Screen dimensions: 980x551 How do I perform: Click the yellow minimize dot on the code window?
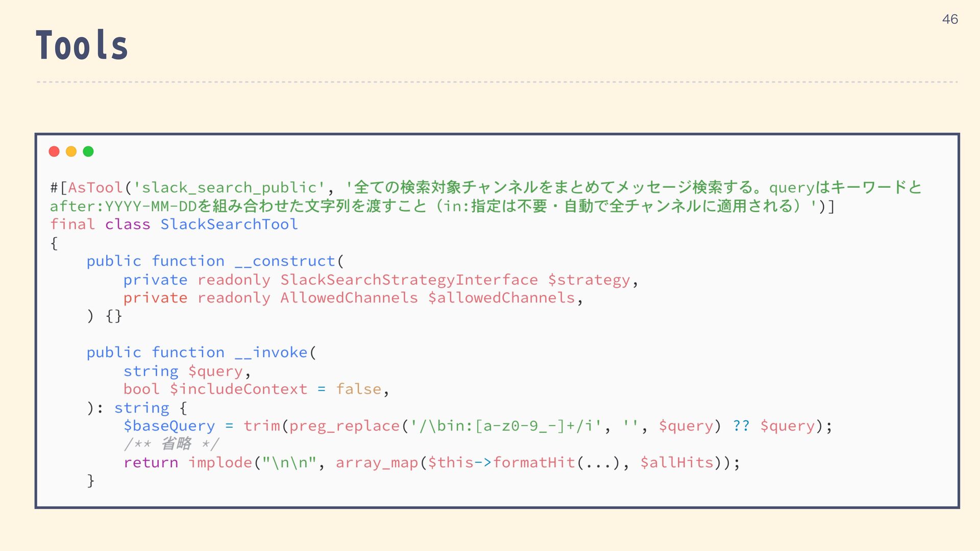[71, 152]
